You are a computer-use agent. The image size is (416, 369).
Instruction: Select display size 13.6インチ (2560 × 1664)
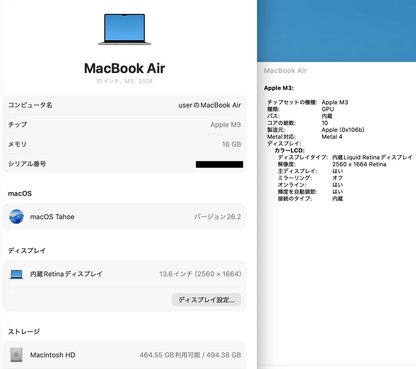[x=200, y=274]
